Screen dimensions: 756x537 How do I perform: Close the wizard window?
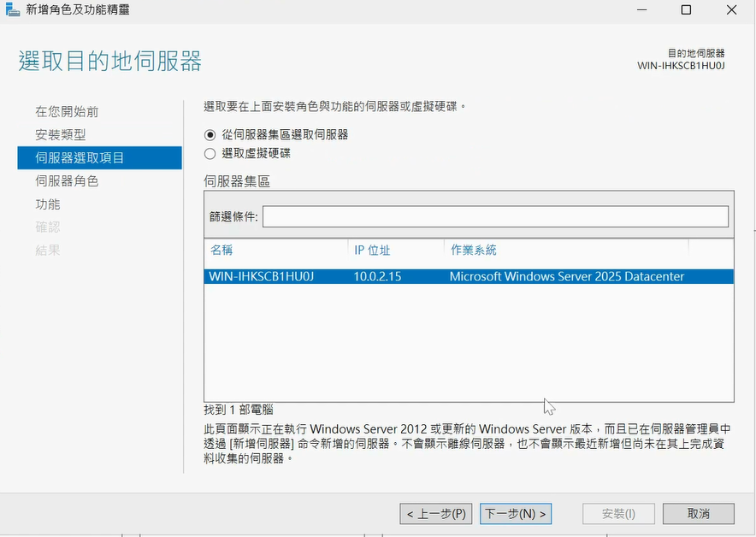pos(731,9)
